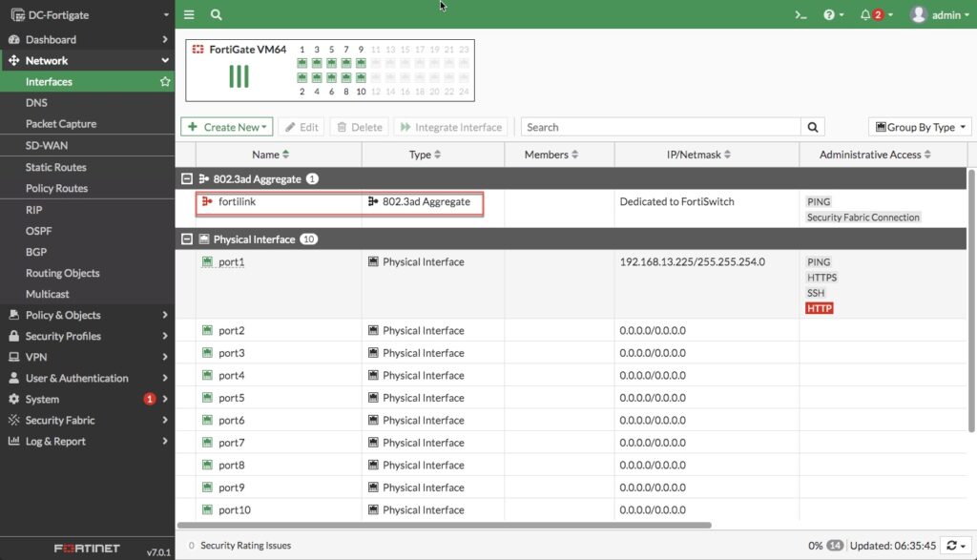Click the port8 interface icon
The height and width of the screenshot is (560, 977).
click(207, 465)
